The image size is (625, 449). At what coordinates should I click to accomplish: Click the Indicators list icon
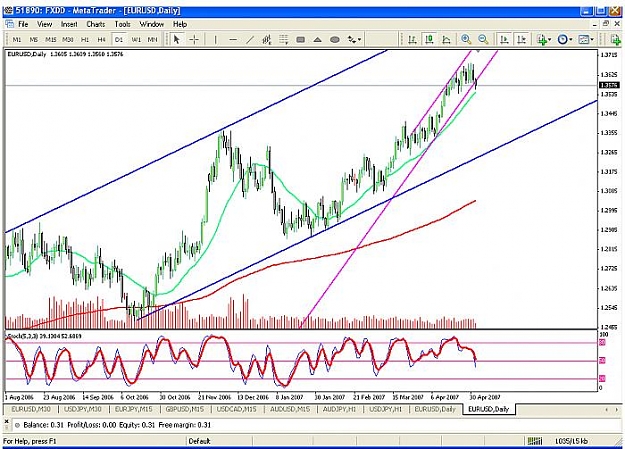pyautogui.click(x=541, y=39)
